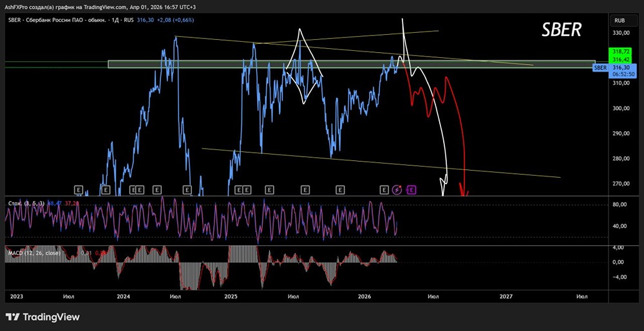Click the +2,08 (+0,66%) change value
The height and width of the screenshot is (331, 644).
pos(175,20)
